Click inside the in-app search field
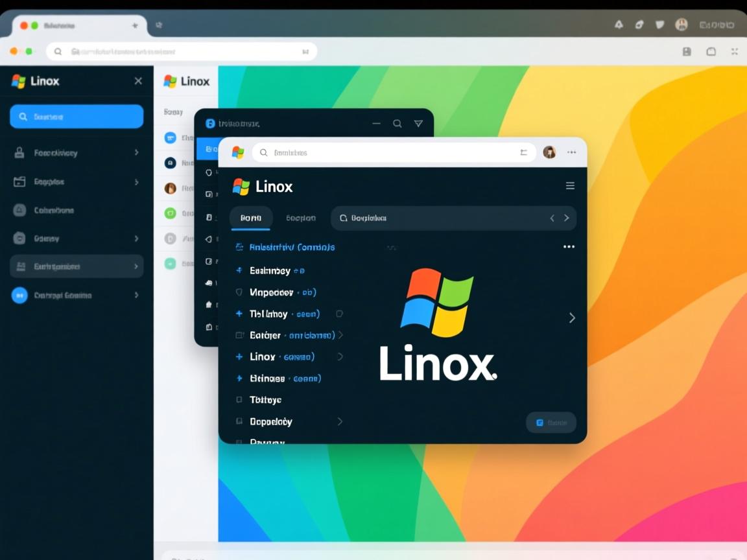This screenshot has width=747, height=560. 421,218
